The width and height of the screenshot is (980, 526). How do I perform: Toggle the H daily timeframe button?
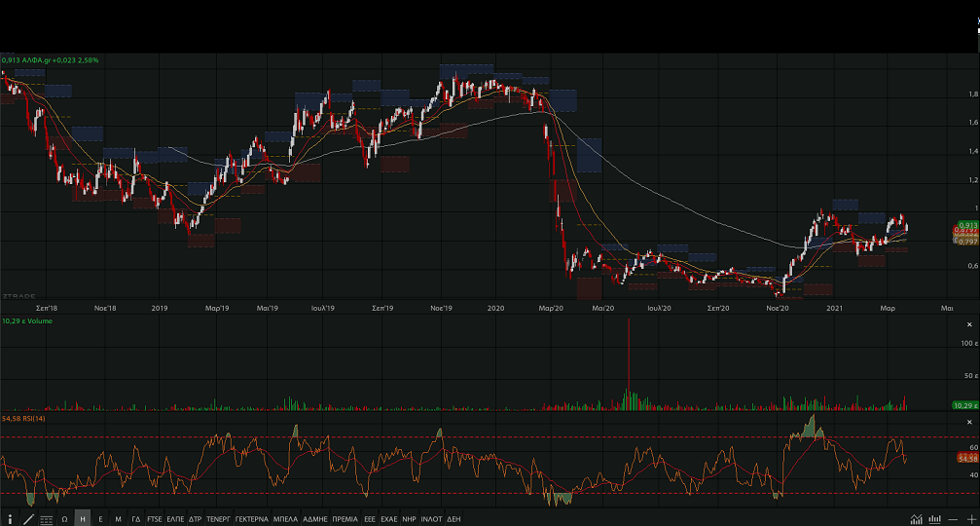[83, 519]
